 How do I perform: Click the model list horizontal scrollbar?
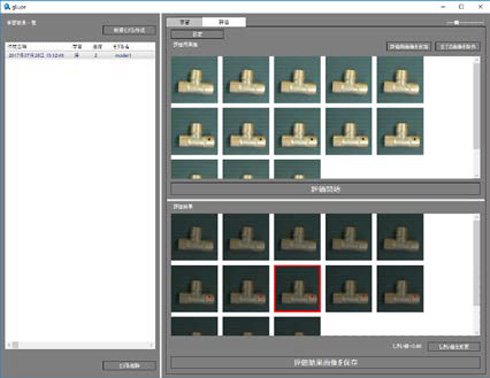[x=80, y=345]
